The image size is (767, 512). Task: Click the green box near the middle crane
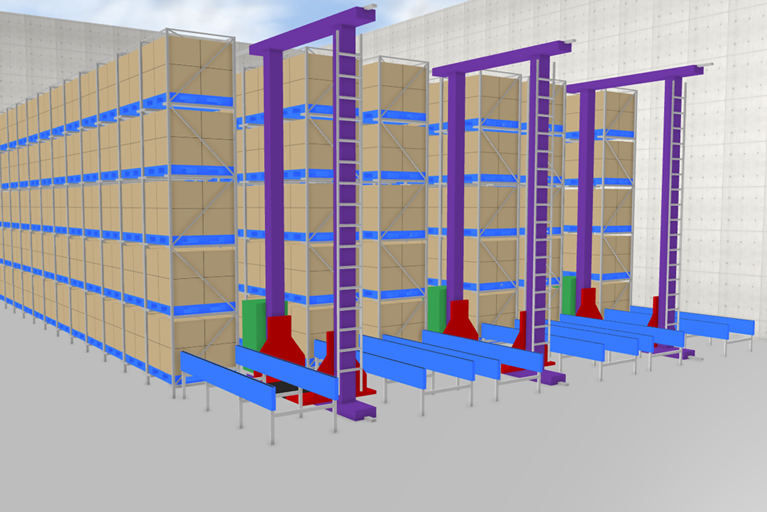[x=437, y=306]
